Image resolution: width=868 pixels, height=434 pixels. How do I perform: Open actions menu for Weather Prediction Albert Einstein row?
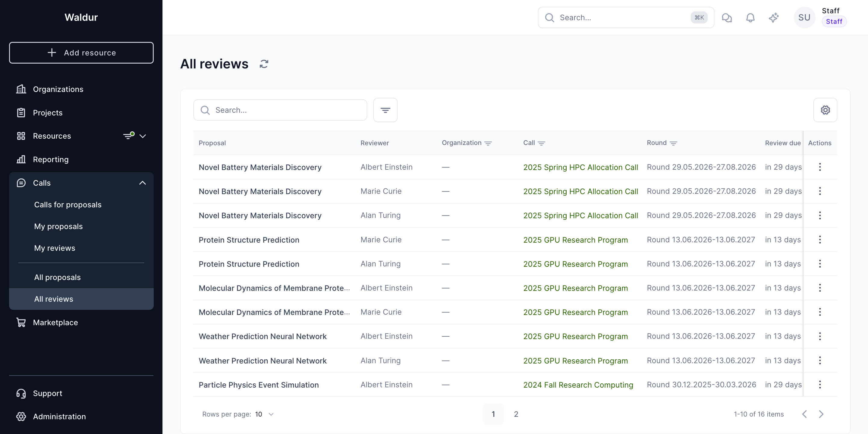[819, 336]
